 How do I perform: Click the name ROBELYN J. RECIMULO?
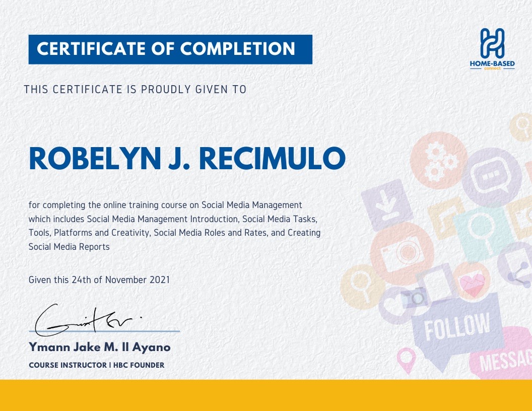click(x=187, y=158)
